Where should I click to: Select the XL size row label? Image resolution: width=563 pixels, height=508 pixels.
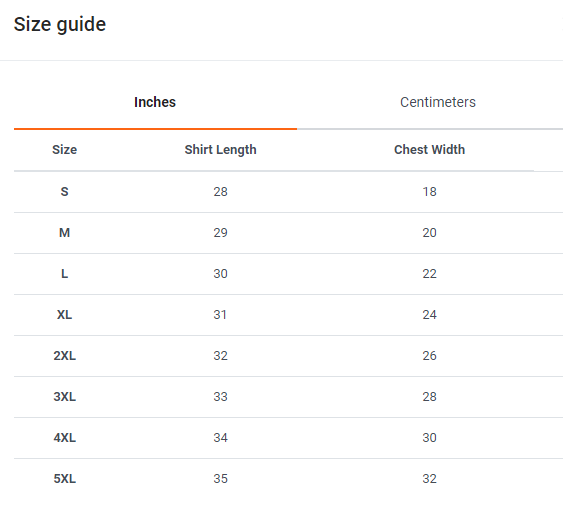[x=64, y=315]
